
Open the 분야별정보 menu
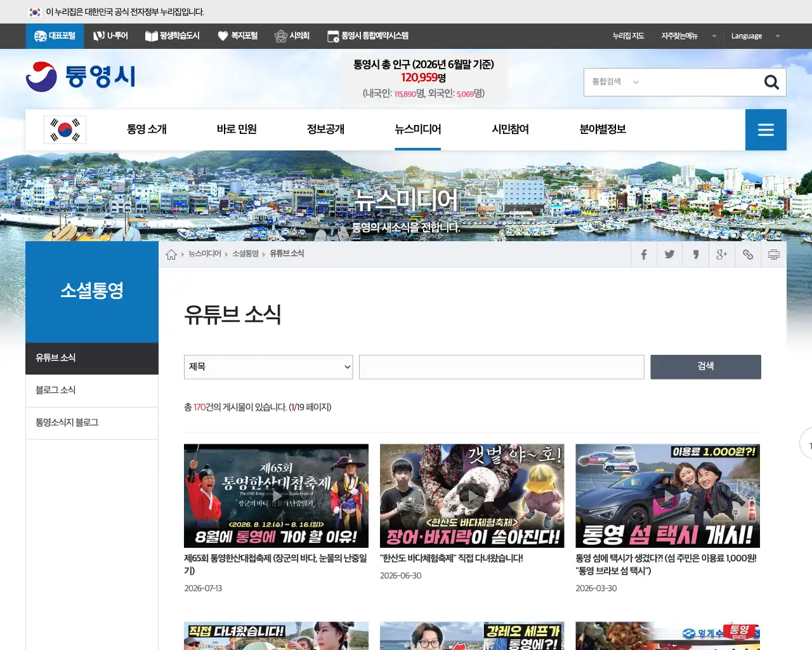pyautogui.click(x=603, y=129)
